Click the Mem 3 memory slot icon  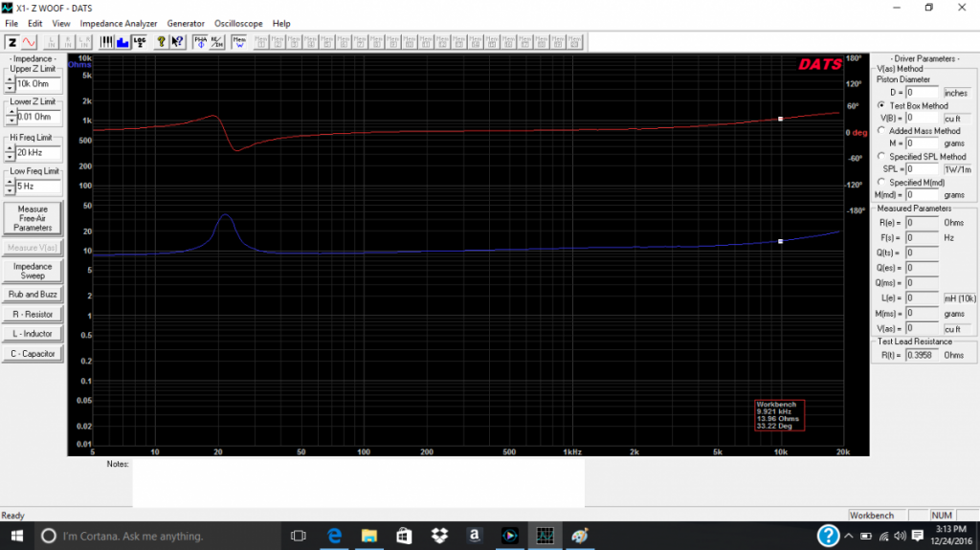(294, 42)
